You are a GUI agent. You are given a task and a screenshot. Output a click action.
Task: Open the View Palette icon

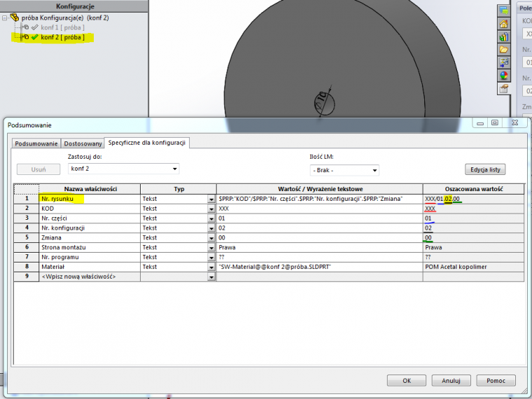[504, 62]
